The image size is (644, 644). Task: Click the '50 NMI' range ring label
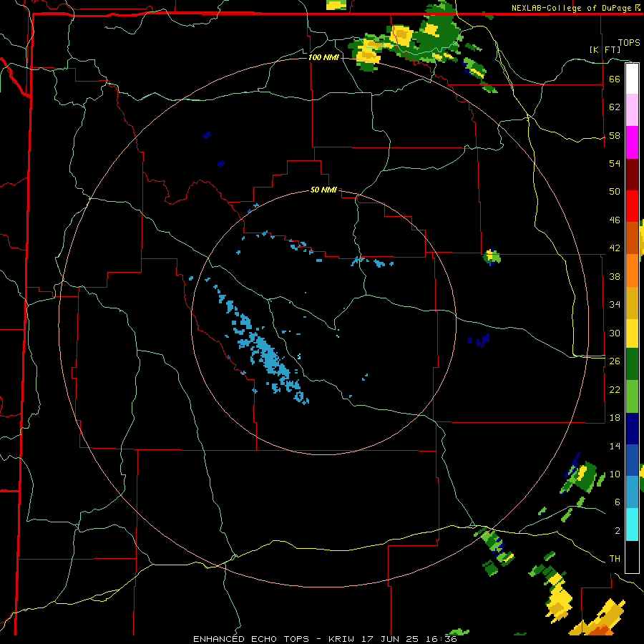tap(323, 190)
